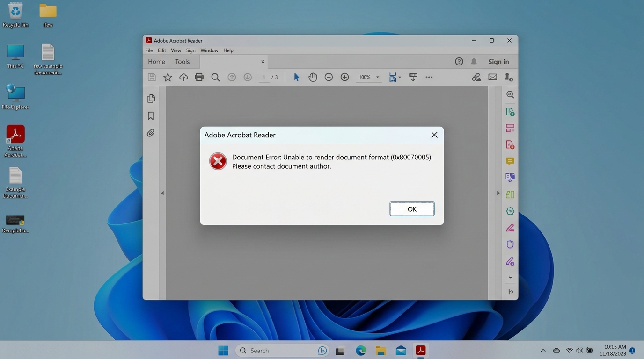
Task: Close the open document tab
Action: click(263, 62)
